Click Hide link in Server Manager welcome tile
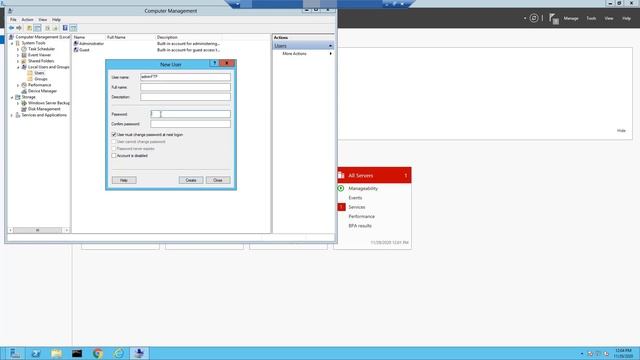The width and height of the screenshot is (640, 360). [x=621, y=131]
